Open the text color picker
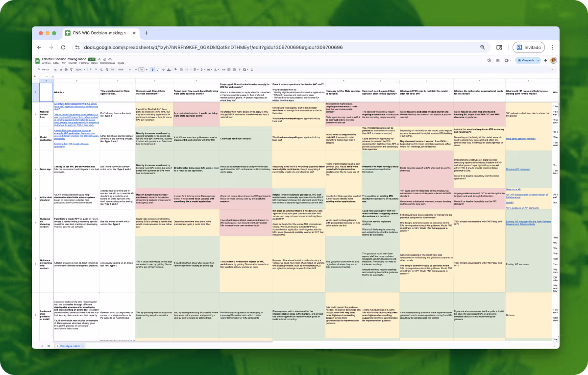Image resolution: width=588 pixels, height=375 pixels. point(169,69)
